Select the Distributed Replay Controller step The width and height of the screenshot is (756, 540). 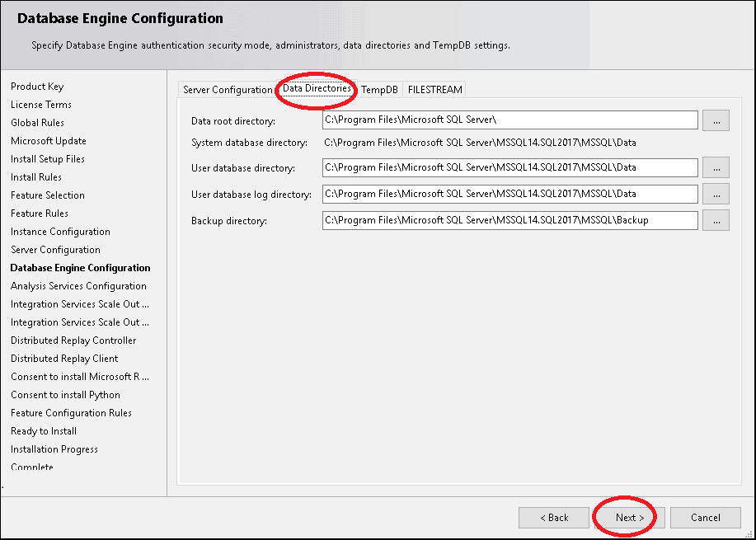[73, 340]
